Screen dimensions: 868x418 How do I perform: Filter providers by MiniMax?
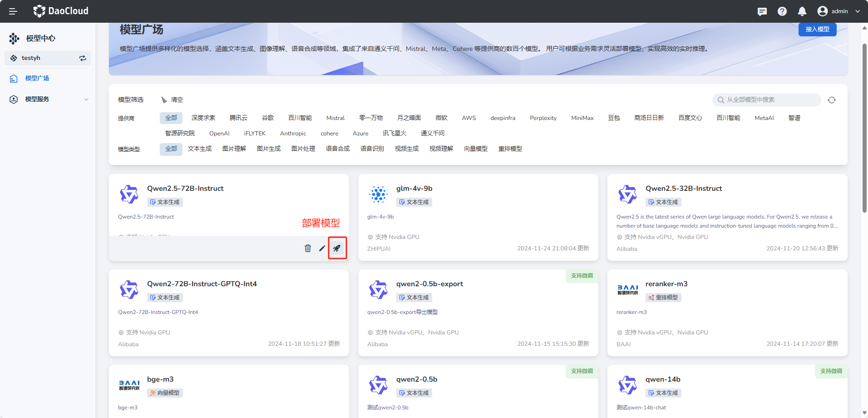tap(582, 118)
